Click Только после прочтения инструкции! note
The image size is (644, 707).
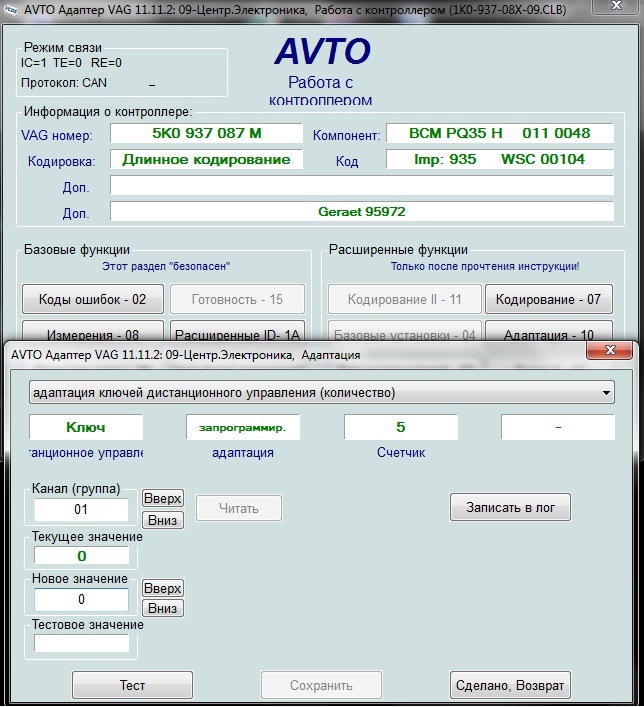(485, 266)
